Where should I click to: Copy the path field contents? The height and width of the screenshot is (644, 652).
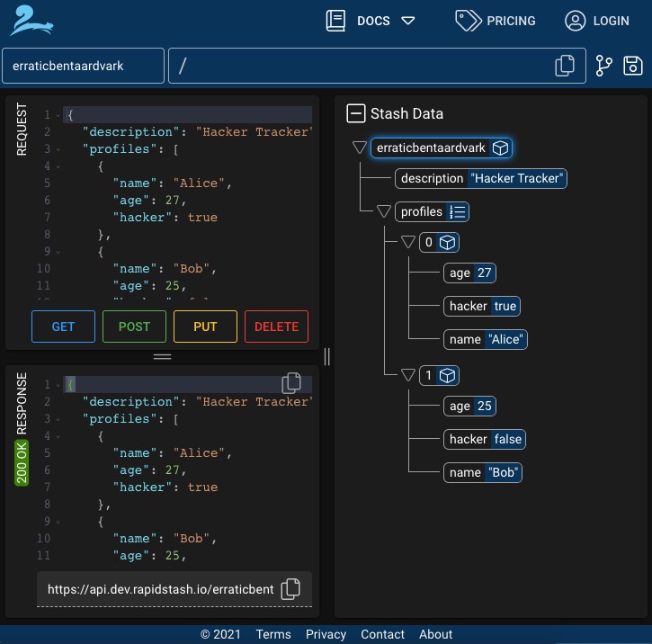point(564,66)
